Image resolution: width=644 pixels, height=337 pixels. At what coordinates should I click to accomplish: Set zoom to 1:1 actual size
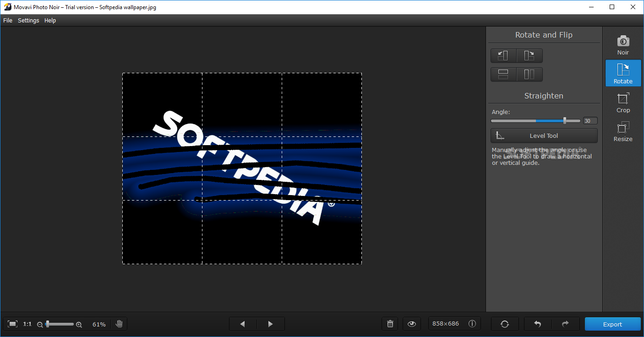pyautogui.click(x=27, y=324)
